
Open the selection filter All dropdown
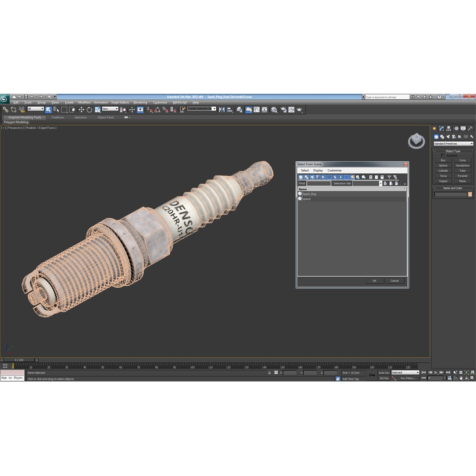coord(36,109)
